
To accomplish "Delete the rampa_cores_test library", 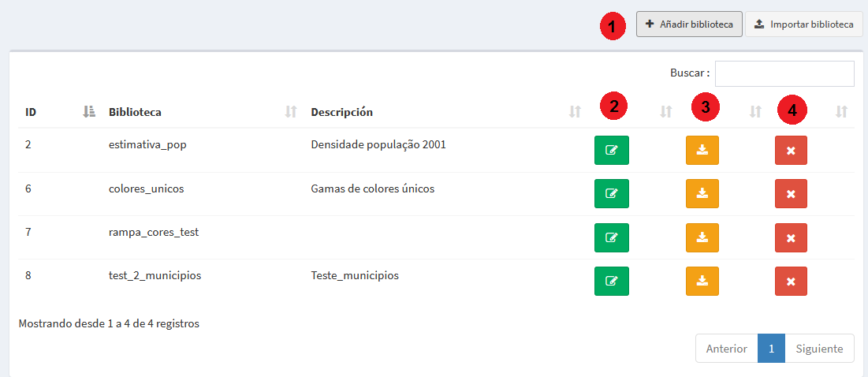I will click(x=791, y=237).
